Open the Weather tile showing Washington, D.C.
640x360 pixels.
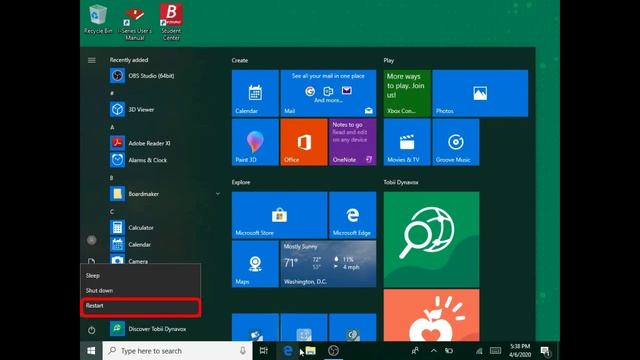(x=328, y=264)
